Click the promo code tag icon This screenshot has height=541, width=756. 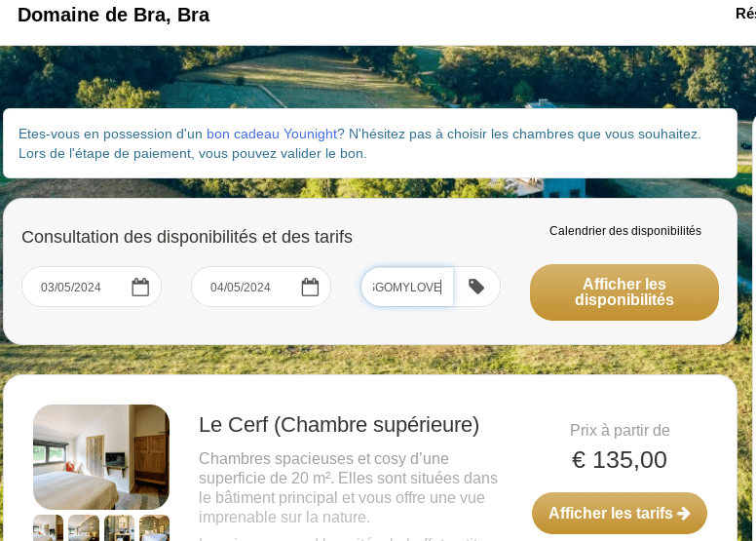(476, 287)
